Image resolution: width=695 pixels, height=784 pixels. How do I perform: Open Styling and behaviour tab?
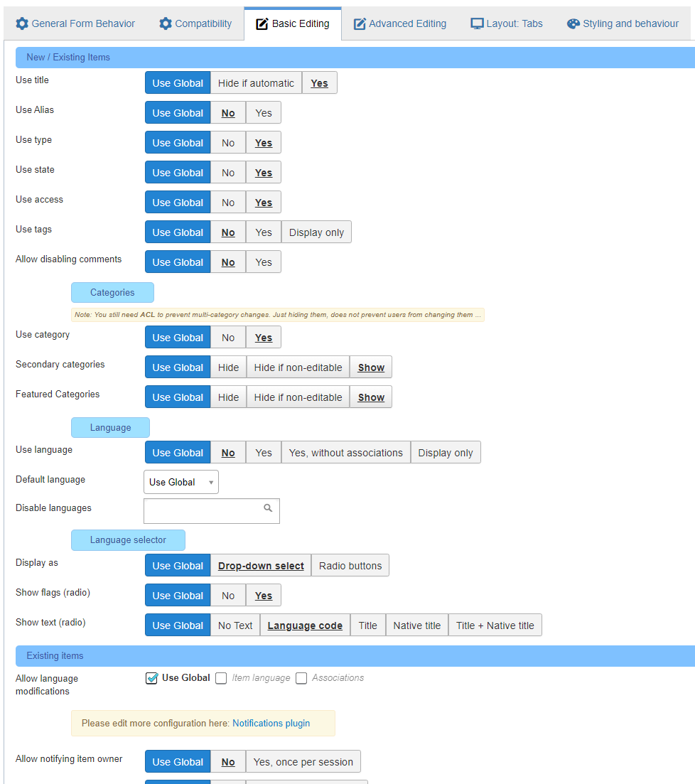(x=623, y=23)
